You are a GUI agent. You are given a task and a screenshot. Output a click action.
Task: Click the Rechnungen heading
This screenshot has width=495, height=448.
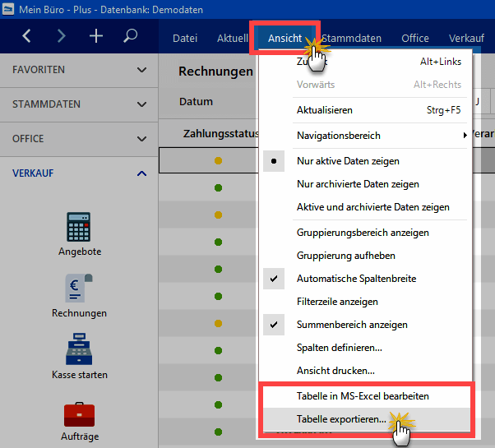215,72
